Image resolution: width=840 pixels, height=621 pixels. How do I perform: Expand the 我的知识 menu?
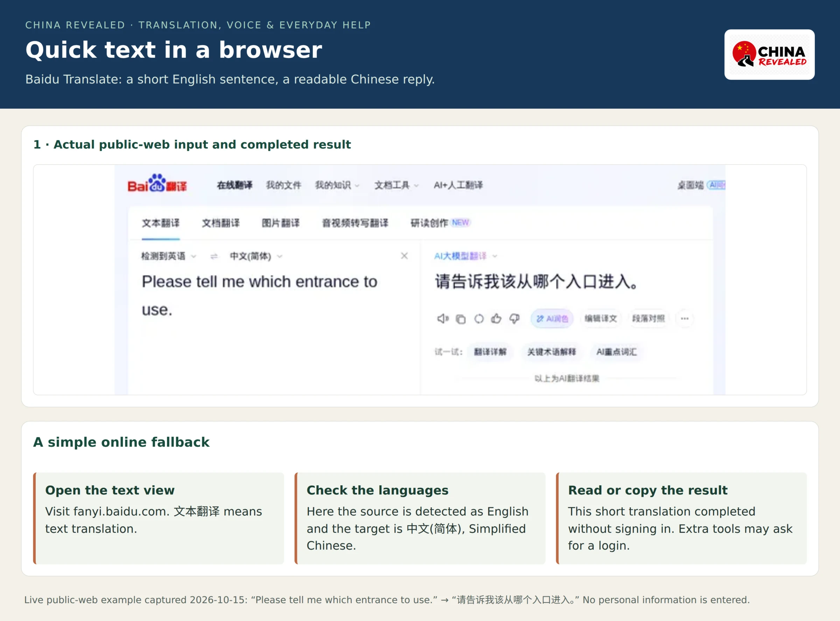pos(337,185)
